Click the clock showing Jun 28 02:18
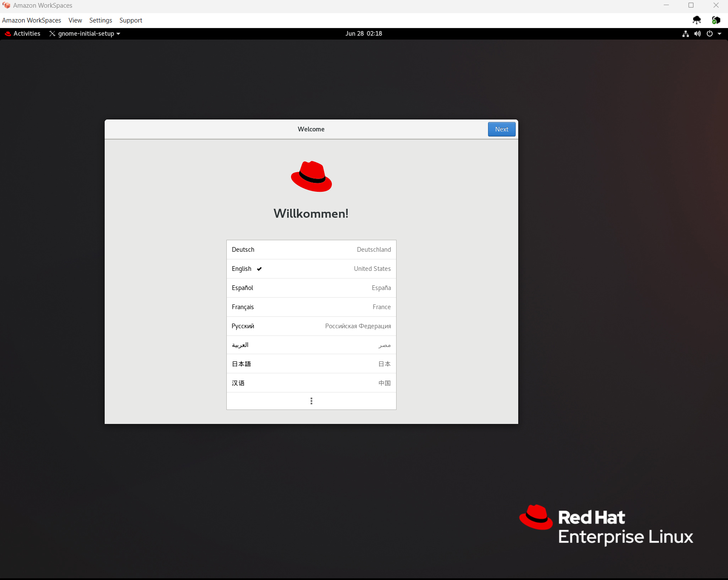 point(363,34)
